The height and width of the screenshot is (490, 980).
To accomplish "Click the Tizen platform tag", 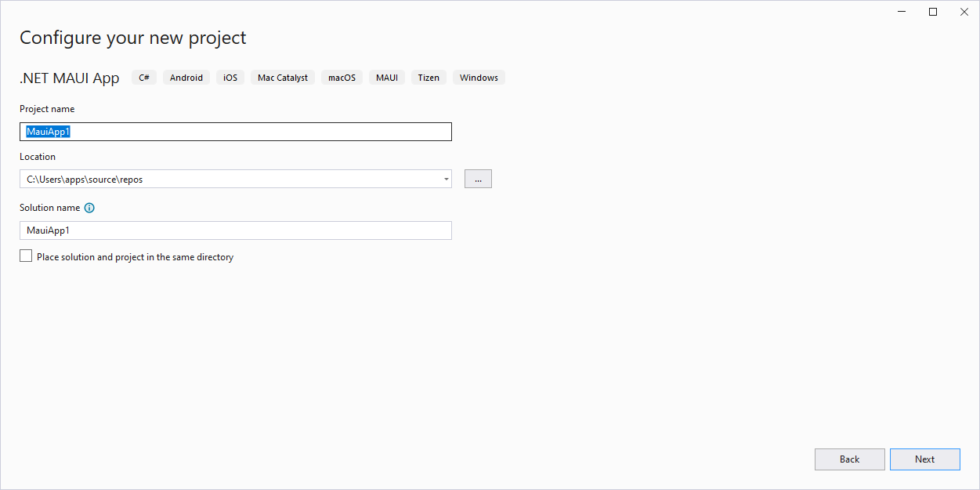I will click(x=429, y=78).
